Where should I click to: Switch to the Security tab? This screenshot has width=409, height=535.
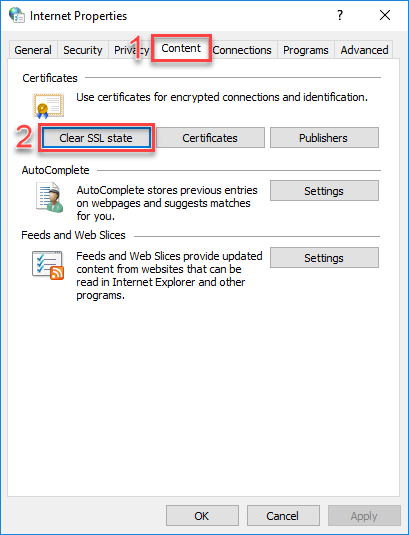click(83, 50)
